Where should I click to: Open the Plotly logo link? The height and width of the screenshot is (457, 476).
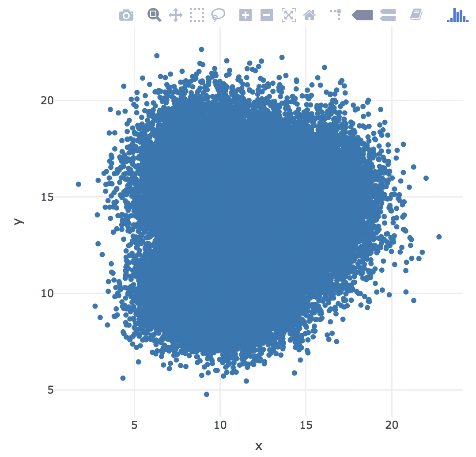tap(457, 15)
